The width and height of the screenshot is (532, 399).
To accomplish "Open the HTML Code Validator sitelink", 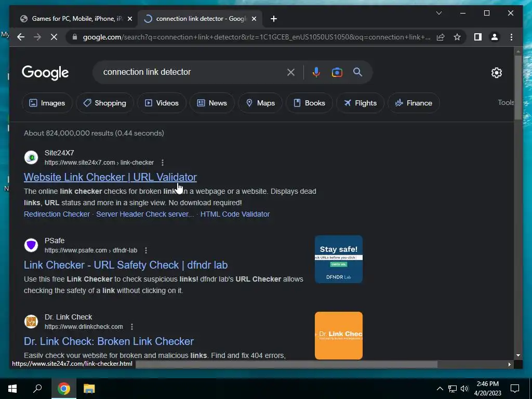I will click(235, 214).
